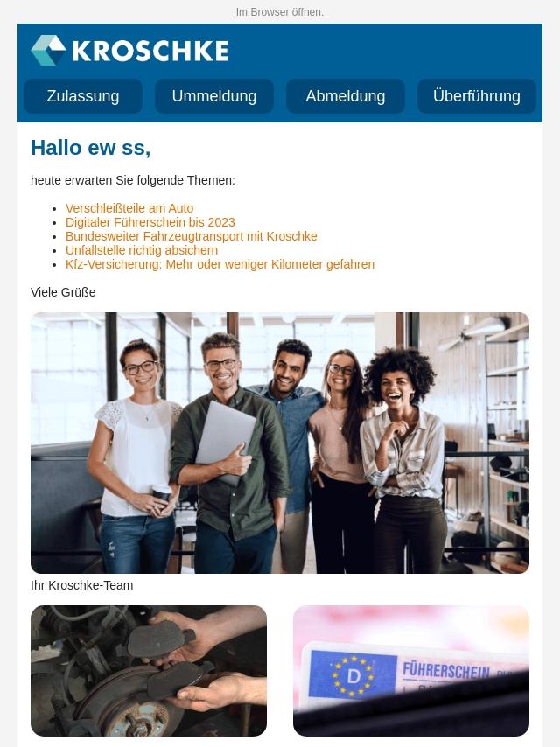Click the Kroschke cube logo icon

pos(48,50)
